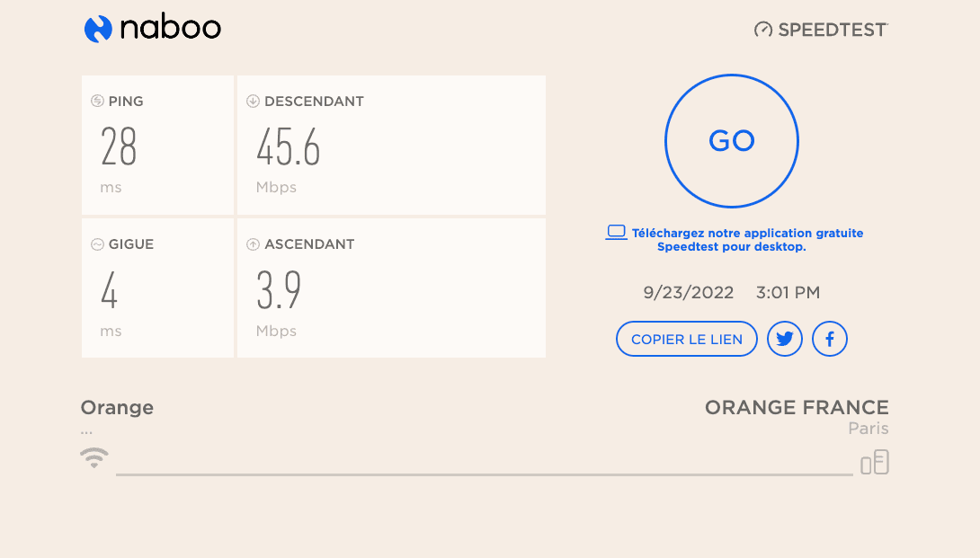
Task: Click the upload arrow icon beside ASCENDANT
Action: pyautogui.click(x=253, y=244)
